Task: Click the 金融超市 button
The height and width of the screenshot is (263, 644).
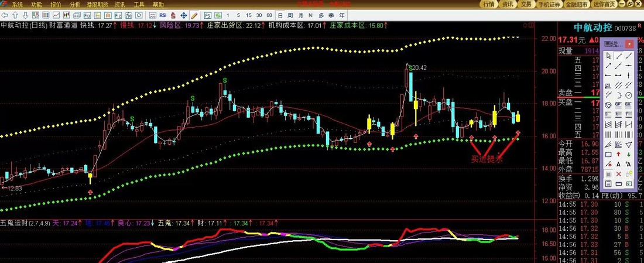Action: 577,5
